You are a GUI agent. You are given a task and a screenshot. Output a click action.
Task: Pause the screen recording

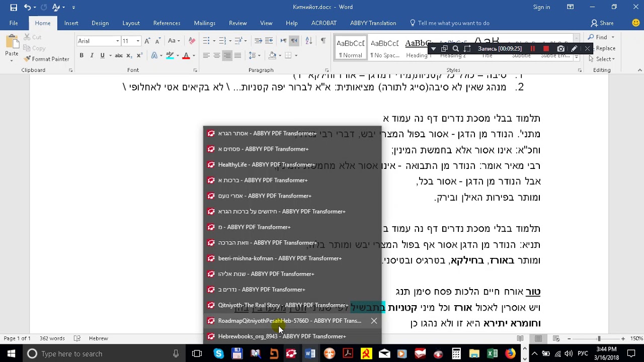[x=532, y=49]
